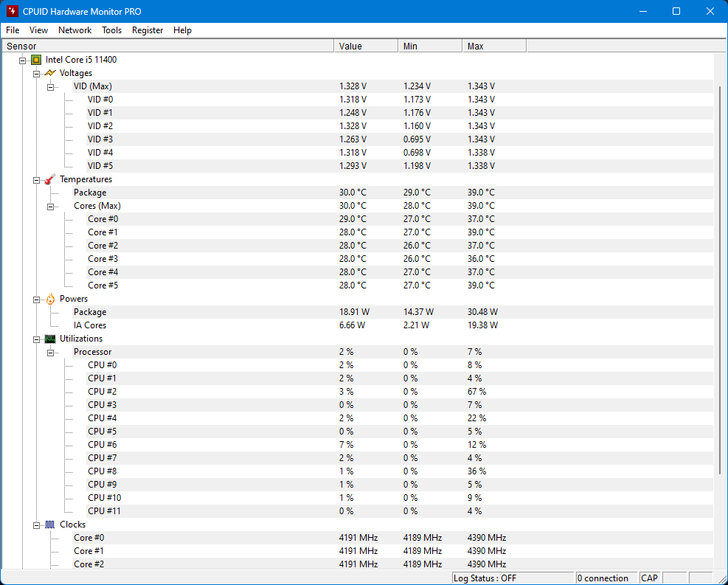
Task: Click the vertical scrollbar thumb
Action: (x=720, y=280)
